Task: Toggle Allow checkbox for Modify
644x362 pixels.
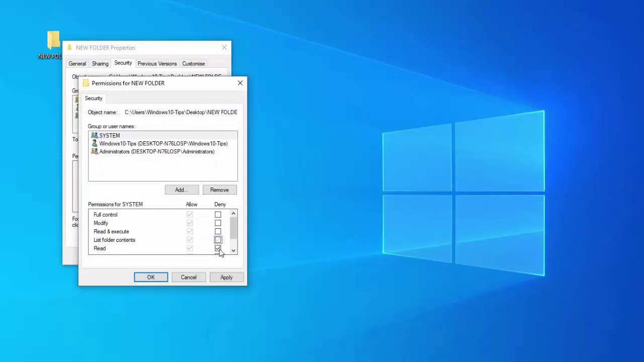Action: 190,223
